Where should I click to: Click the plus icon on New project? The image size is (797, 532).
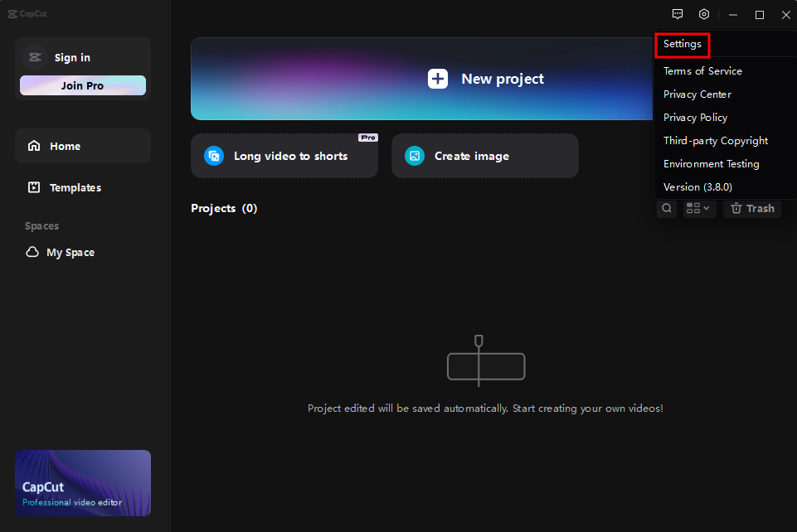click(x=438, y=79)
